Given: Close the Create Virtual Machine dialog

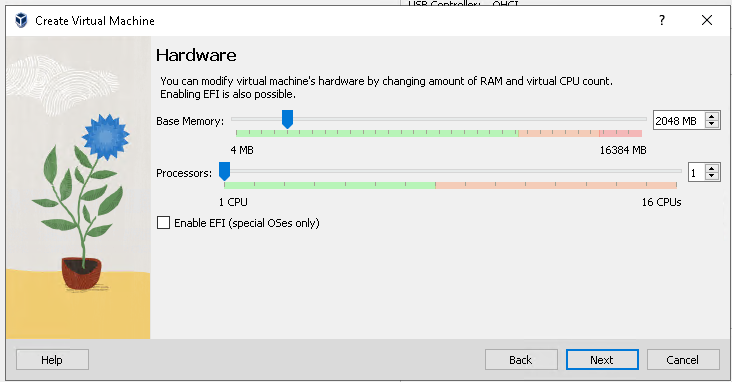Looking at the screenshot, I should tap(707, 20).
